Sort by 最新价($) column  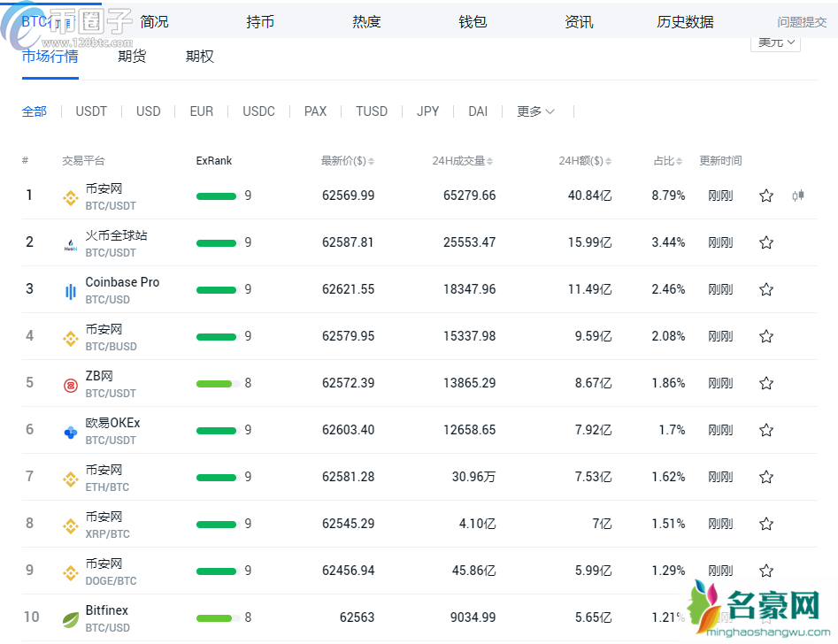(347, 161)
